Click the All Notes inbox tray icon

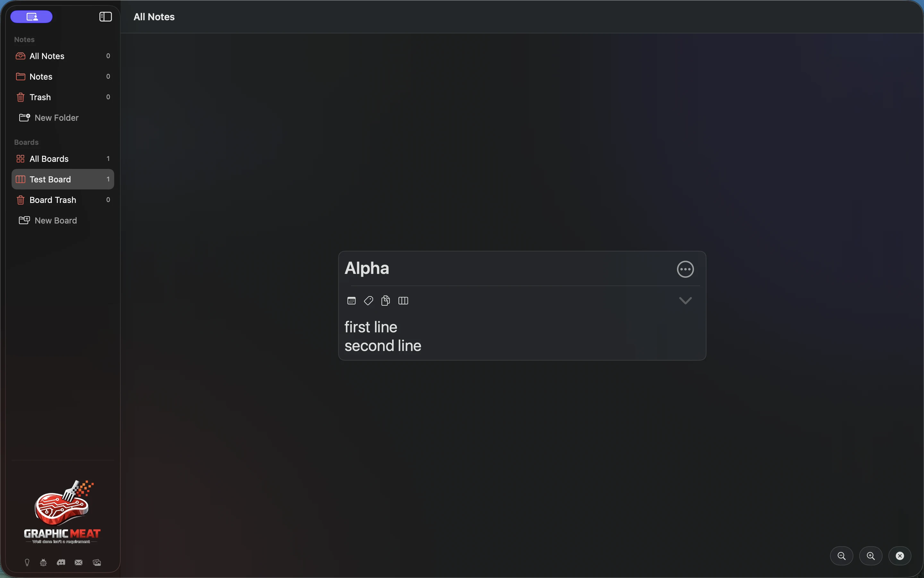21,56
